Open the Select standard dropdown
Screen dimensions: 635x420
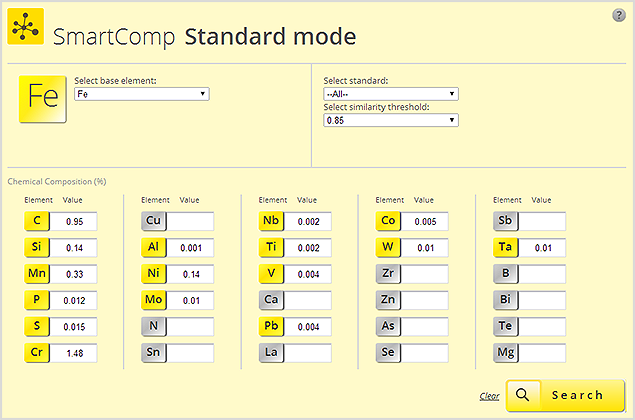391,94
